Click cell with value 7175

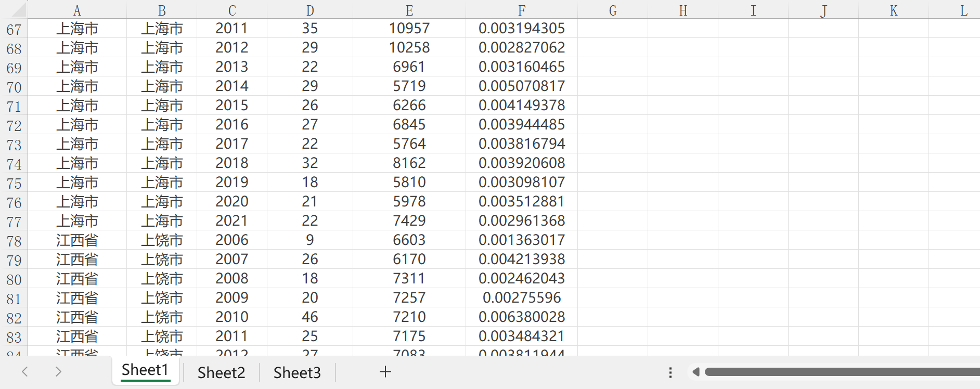pyautogui.click(x=409, y=336)
